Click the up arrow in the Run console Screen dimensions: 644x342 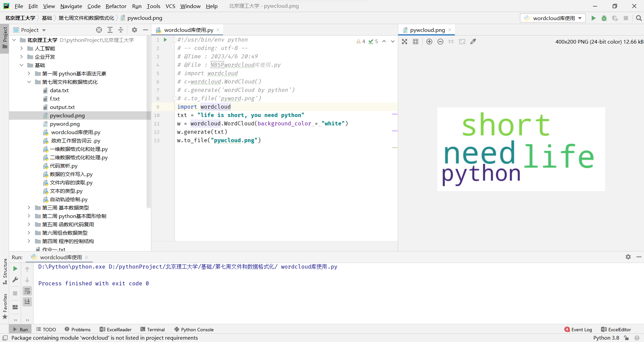point(27,269)
